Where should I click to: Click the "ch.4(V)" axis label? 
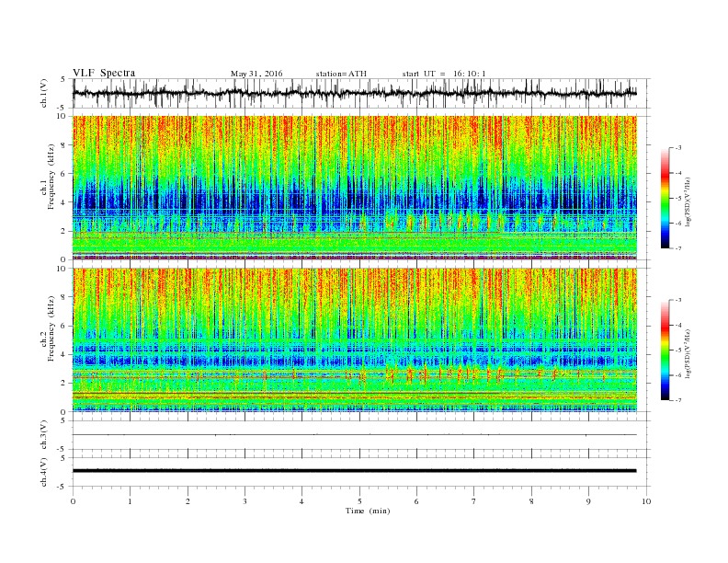(x=44, y=472)
